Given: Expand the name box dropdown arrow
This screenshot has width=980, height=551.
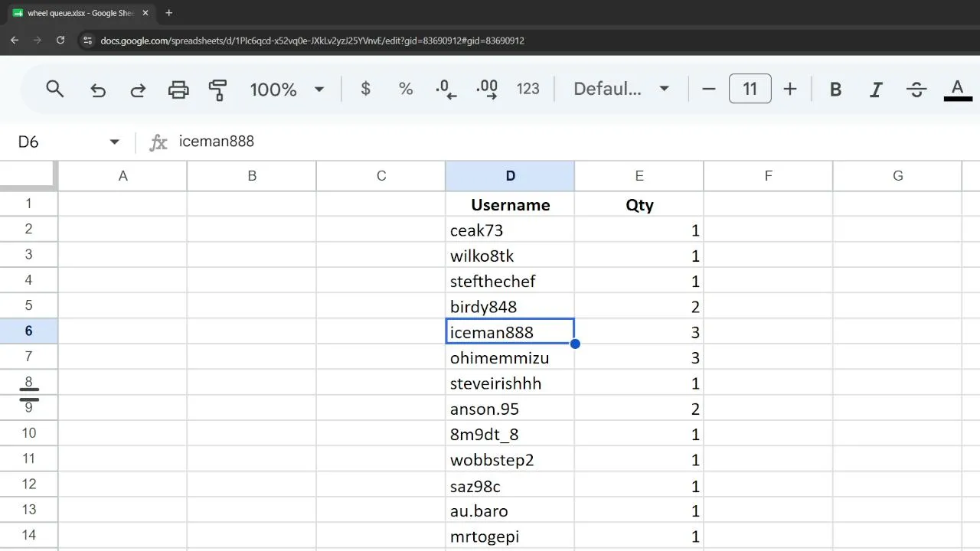Looking at the screenshot, I should [114, 142].
